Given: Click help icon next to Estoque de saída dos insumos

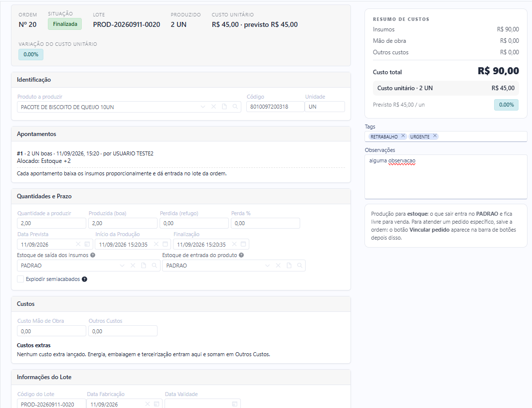Looking at the screenshot, I should click(93, 255).
